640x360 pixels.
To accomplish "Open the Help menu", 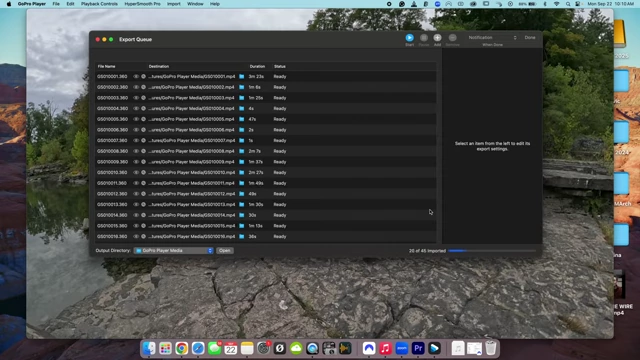I will coord(215,4).
